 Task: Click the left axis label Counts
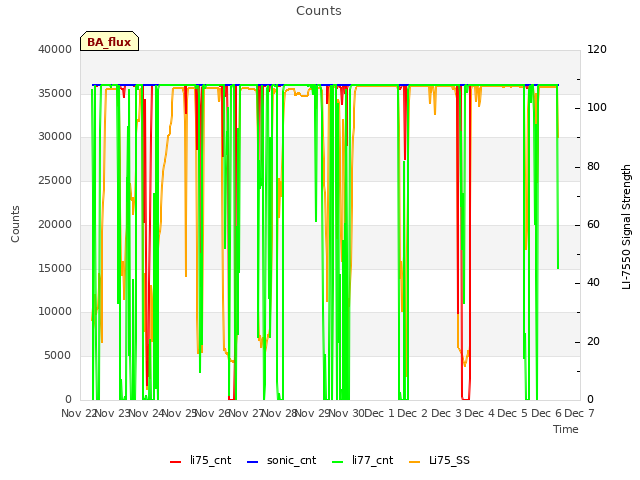point(15,224)
